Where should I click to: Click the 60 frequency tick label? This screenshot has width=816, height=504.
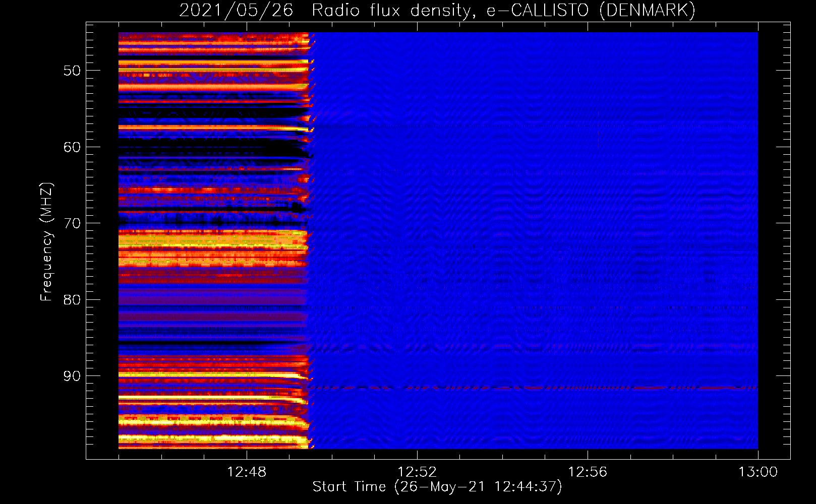point(72,147)
